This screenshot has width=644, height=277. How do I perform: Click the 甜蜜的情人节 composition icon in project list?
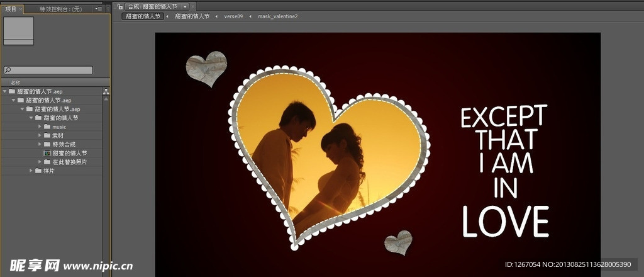pyautogui.click(x=47, y=153)
